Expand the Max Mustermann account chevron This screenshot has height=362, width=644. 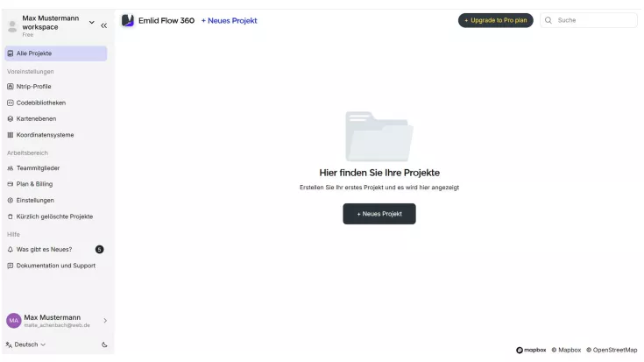pos(105,321)
